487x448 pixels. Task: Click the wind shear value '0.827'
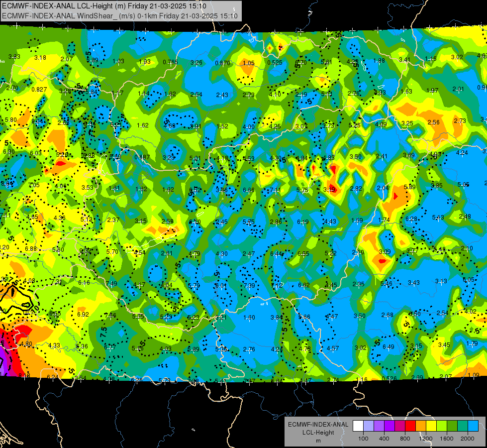tap(39, 90)
